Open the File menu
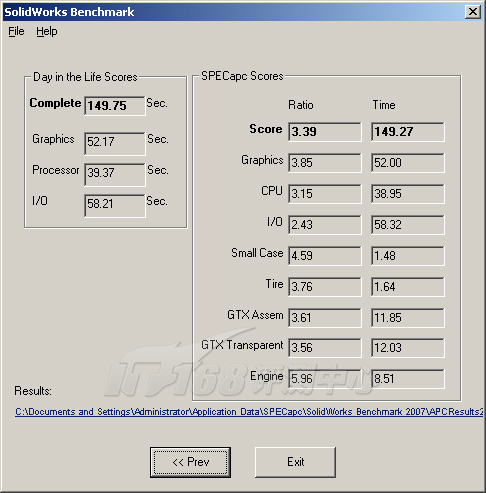The width and height of the screenshot is (486, 493). click(x=16, y=32)
